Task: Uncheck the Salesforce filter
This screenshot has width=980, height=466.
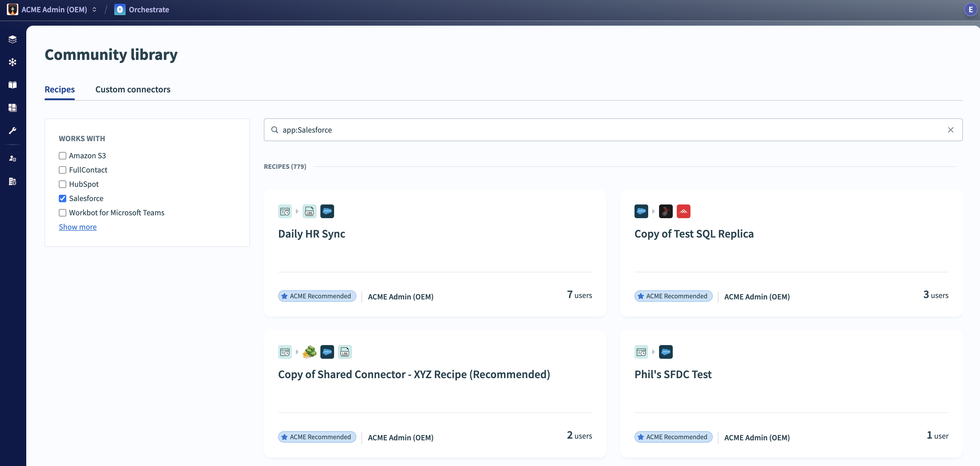Action: point(62,198)
